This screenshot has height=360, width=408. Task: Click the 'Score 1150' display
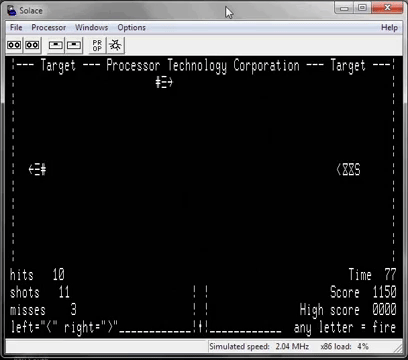(363, 292)
